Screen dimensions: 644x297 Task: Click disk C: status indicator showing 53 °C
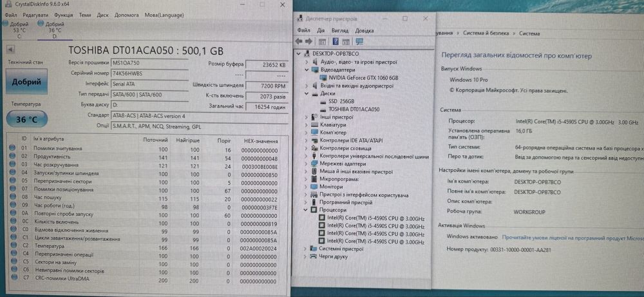(19, 30)
